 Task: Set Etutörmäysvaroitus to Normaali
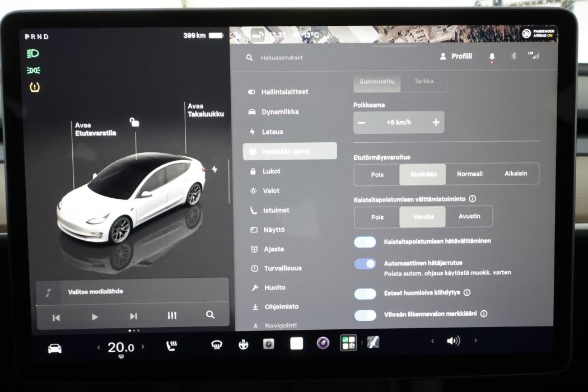[469, 174]
